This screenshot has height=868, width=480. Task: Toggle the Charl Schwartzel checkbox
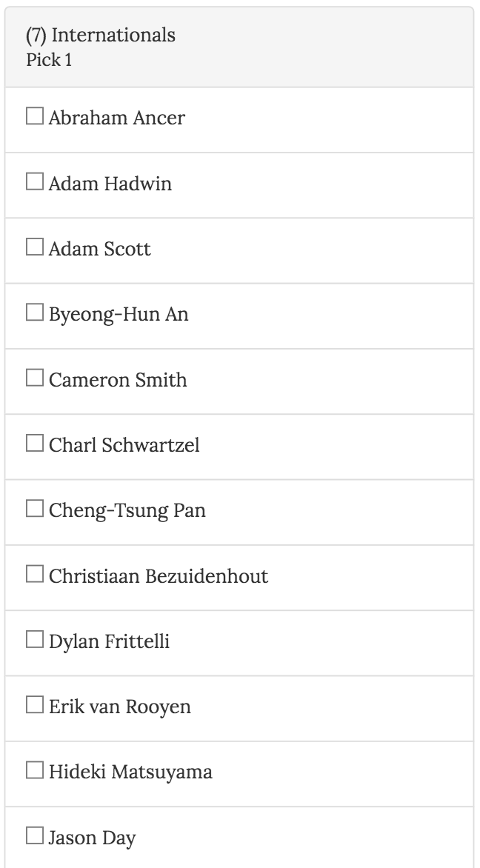click(x=35, y=444)
